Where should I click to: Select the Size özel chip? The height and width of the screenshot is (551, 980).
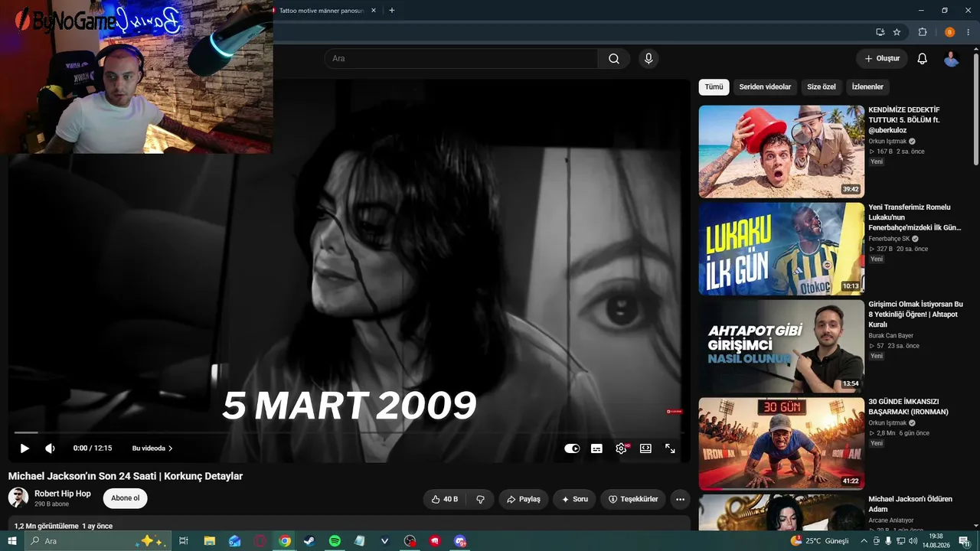(x=822, y=87)
